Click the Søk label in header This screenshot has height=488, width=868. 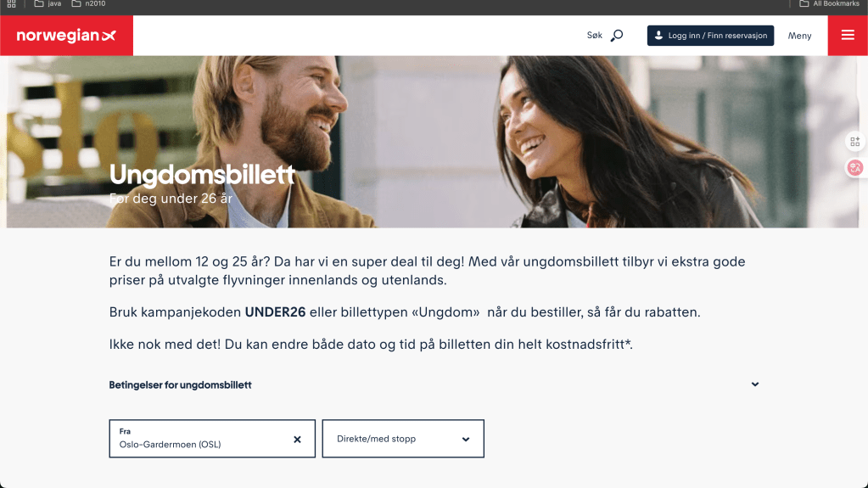[594, 36]
